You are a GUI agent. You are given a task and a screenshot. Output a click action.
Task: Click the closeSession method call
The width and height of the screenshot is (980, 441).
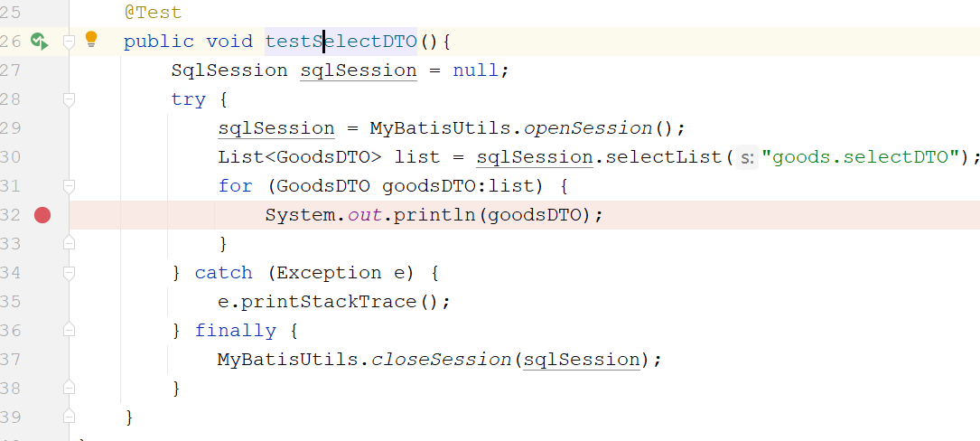point(441,360)
